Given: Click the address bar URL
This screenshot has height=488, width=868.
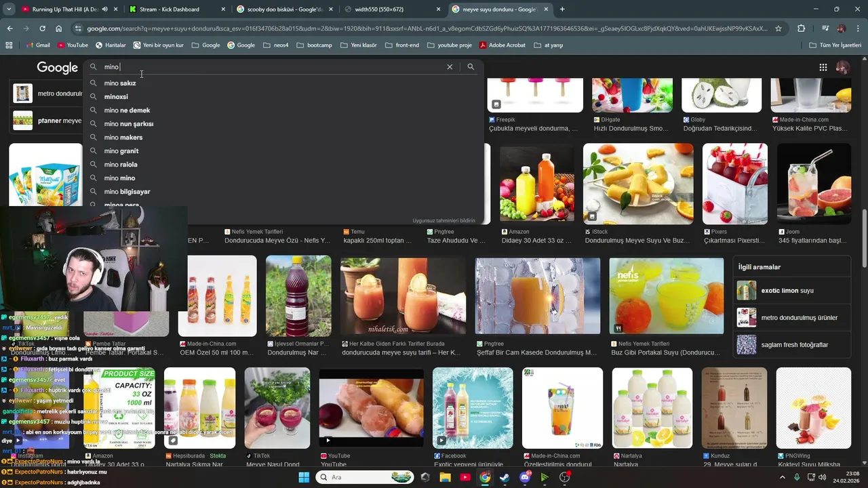Looking at the screenshot, I should pos(427,28).
